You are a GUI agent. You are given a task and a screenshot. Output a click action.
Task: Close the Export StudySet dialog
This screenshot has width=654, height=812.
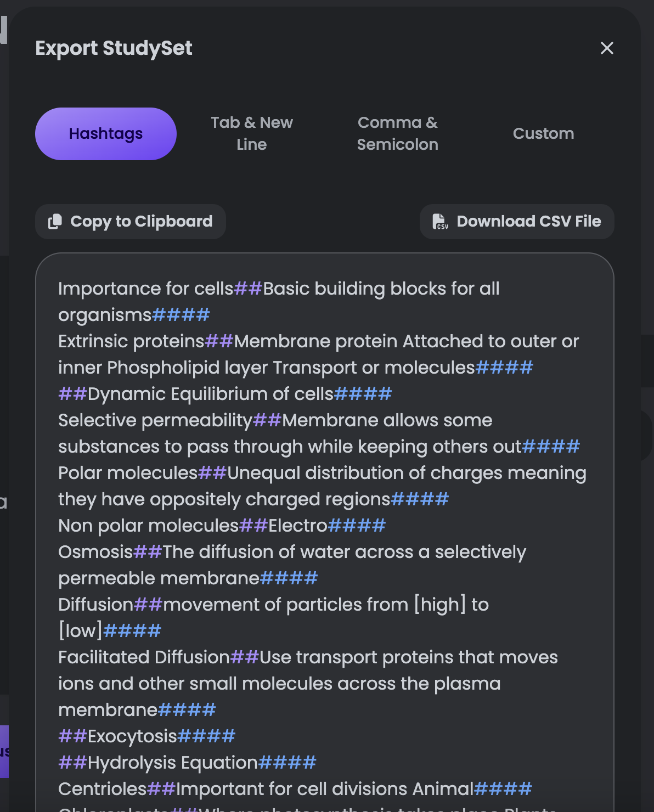click(607, 48)
